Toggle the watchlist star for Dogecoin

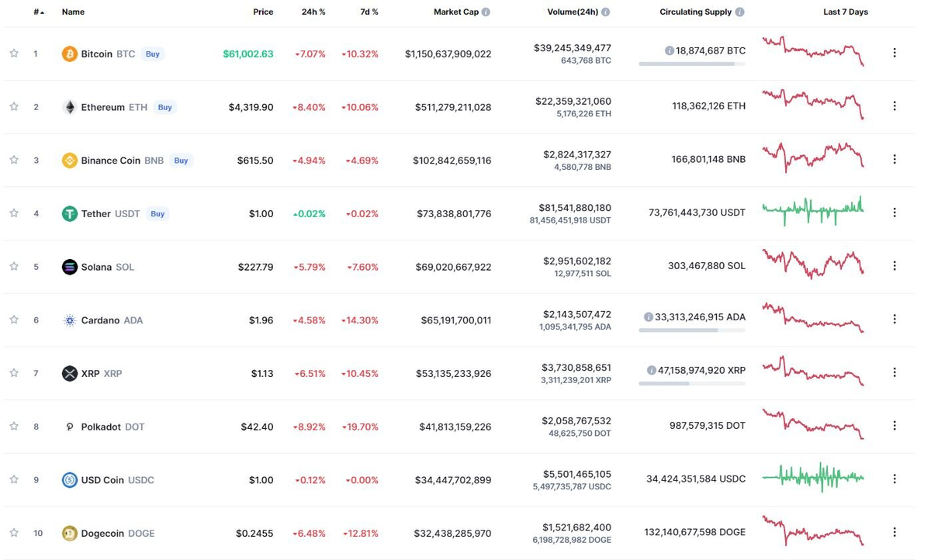[x=13, y=533]
